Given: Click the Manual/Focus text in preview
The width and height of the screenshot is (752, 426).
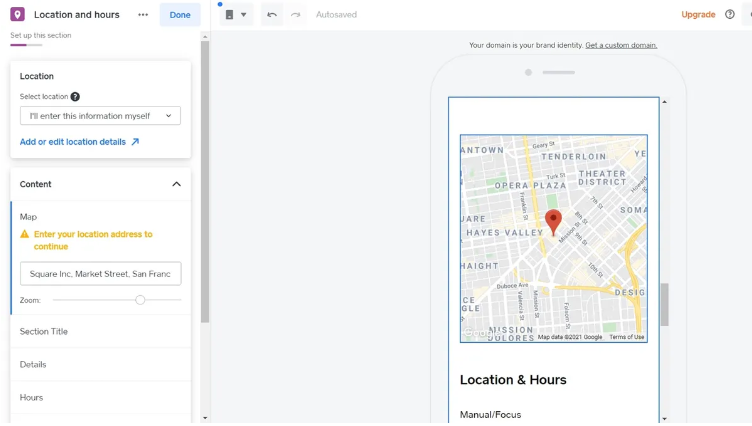Looking at the screenshot, I should (490, 414).
